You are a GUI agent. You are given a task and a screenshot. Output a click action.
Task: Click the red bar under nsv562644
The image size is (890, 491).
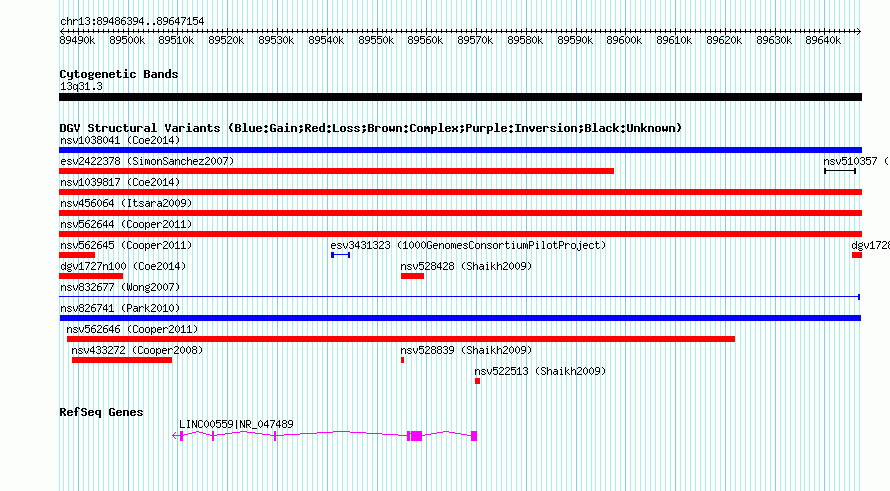coord(460,234)
